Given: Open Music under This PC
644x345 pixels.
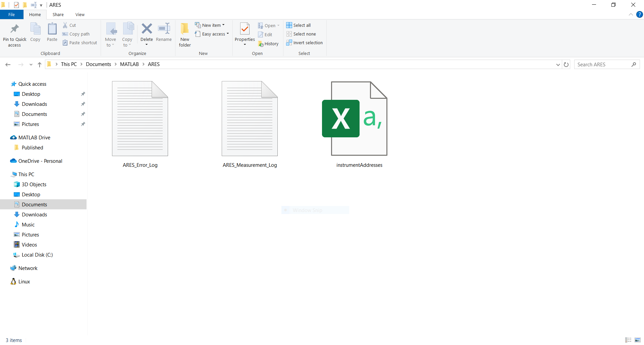Looking at the screenshot, I should pyautogui.click(x=28, y=225).
